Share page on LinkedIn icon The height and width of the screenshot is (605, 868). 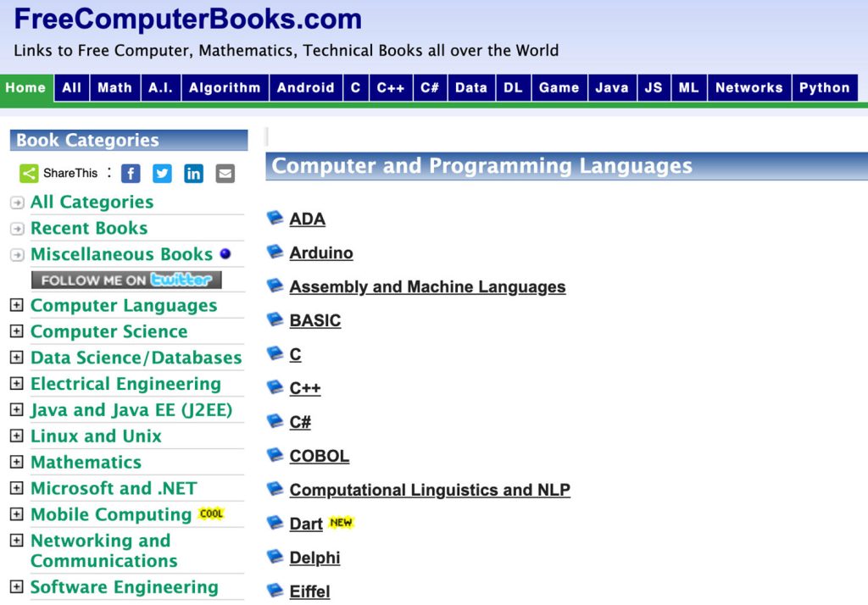194,173
